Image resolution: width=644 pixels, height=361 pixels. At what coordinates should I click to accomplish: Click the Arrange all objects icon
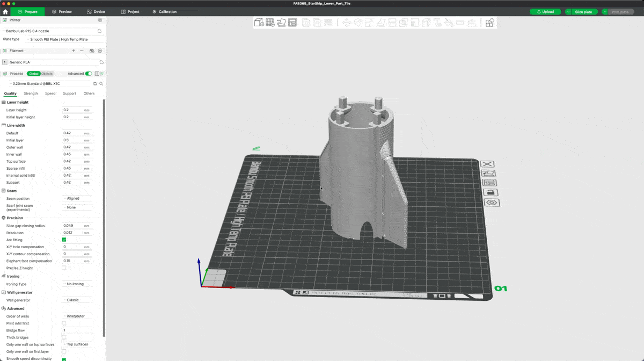coord(292,23)
